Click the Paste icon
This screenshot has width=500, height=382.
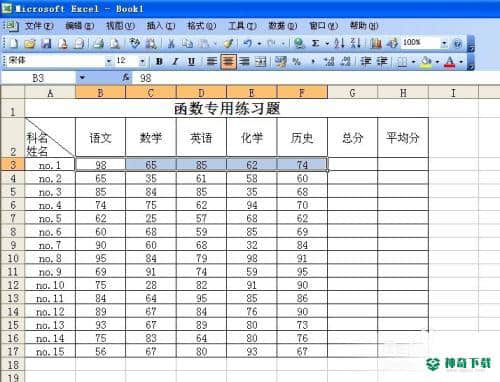tap(203, 43)
